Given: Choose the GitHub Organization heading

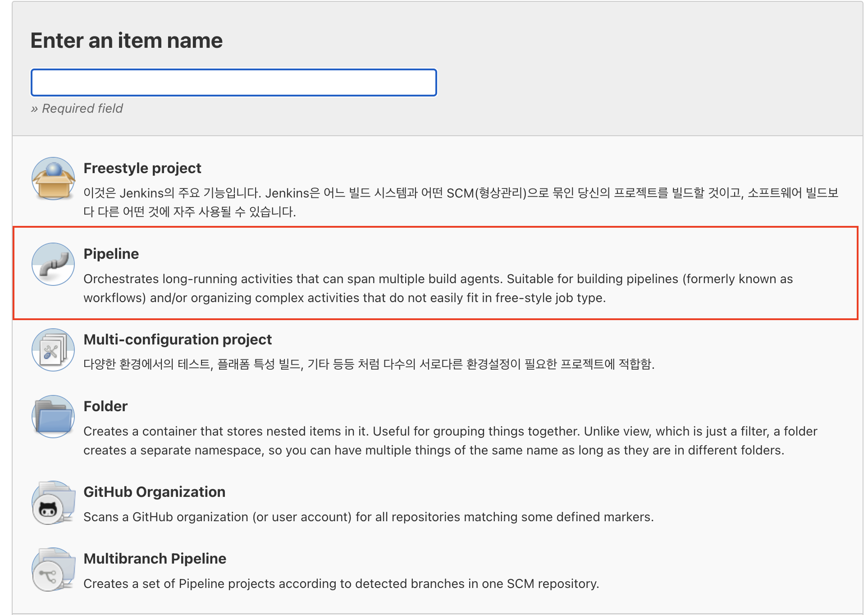Looking at the screenshot, I should click(154, 492).
